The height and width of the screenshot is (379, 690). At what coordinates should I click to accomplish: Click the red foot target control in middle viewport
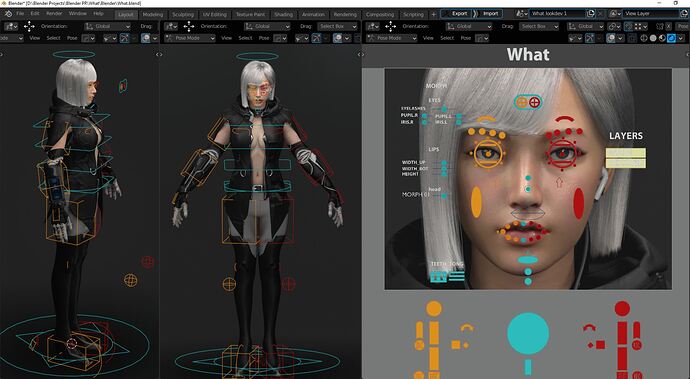point(288,284)
